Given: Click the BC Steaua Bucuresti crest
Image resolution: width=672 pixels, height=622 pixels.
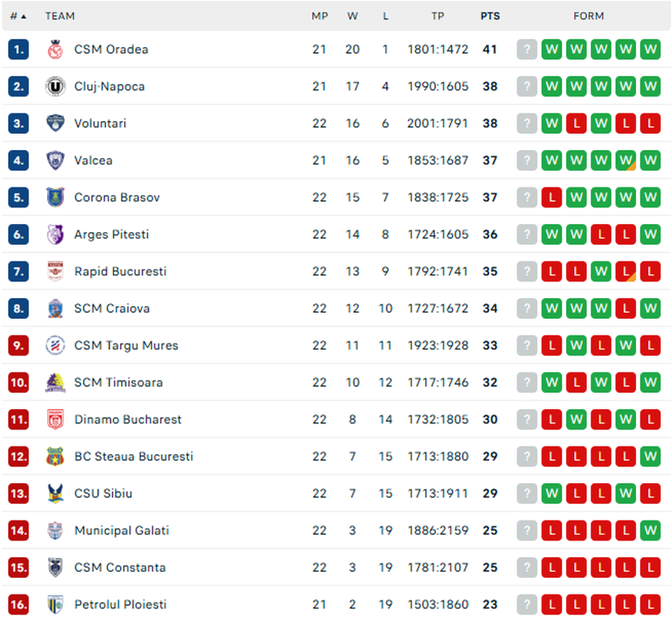Looking at the screenshot, I should coord(55,457).
